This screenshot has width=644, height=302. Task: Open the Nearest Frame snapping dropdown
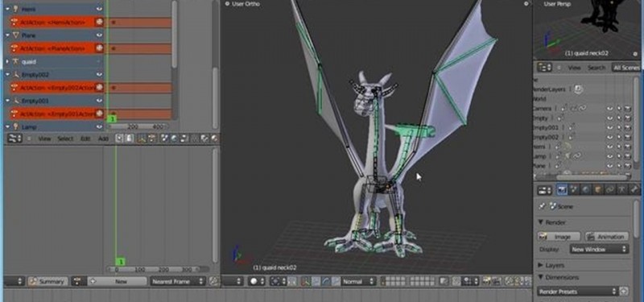click(x=178, y=281)
